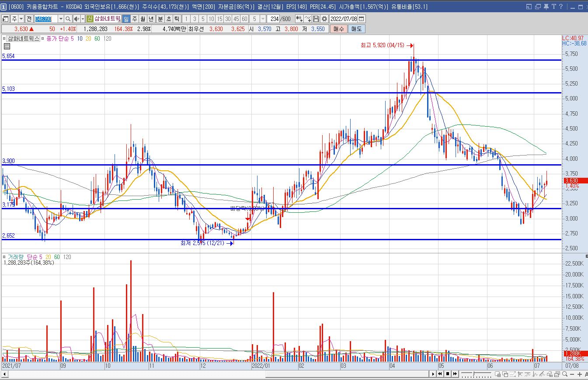
Task: Click the grid table icon under chart legend
Action: 7,46
